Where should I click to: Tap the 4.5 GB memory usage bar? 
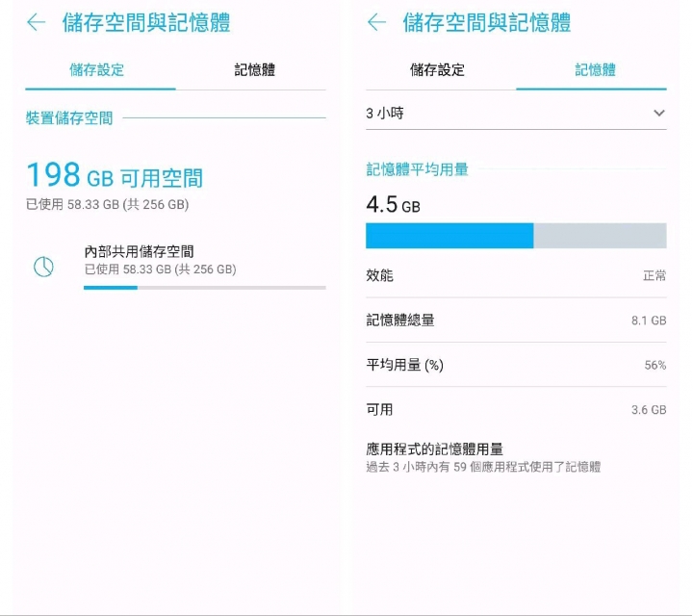(x=516, y=236)
